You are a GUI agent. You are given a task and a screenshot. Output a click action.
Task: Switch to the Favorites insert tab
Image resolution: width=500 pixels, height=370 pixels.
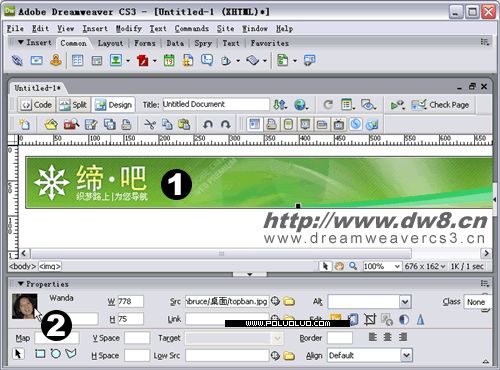[x=270, y=43]
